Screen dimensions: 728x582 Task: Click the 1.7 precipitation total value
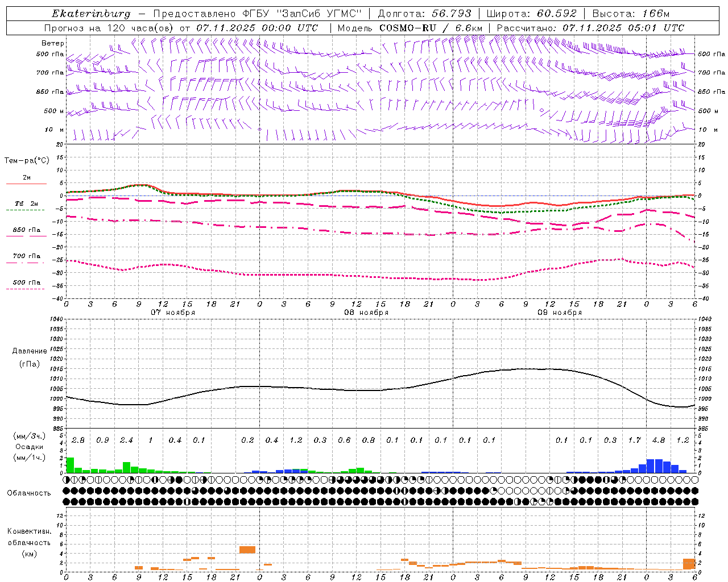(x=634, y=440)
